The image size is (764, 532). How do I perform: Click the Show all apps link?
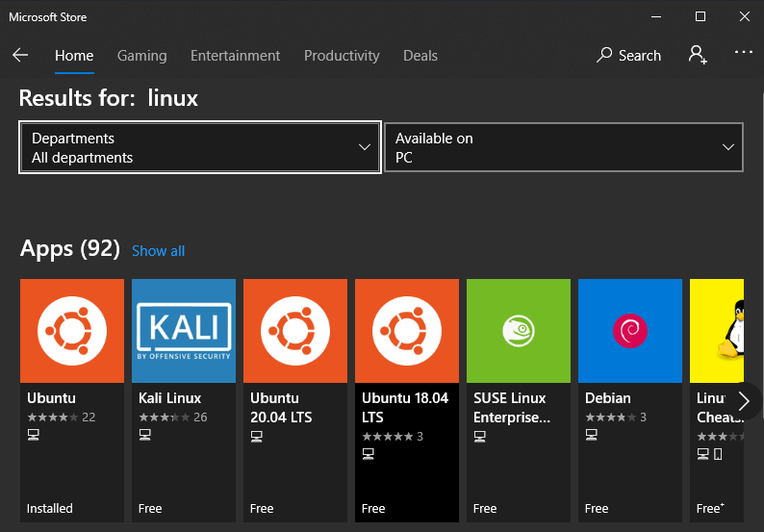click(159, 251)
